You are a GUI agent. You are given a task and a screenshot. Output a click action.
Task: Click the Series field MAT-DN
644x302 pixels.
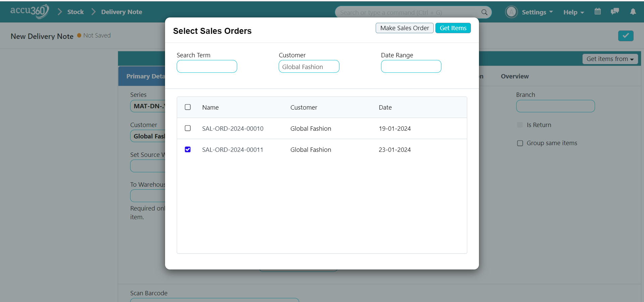tap(148, 106)
